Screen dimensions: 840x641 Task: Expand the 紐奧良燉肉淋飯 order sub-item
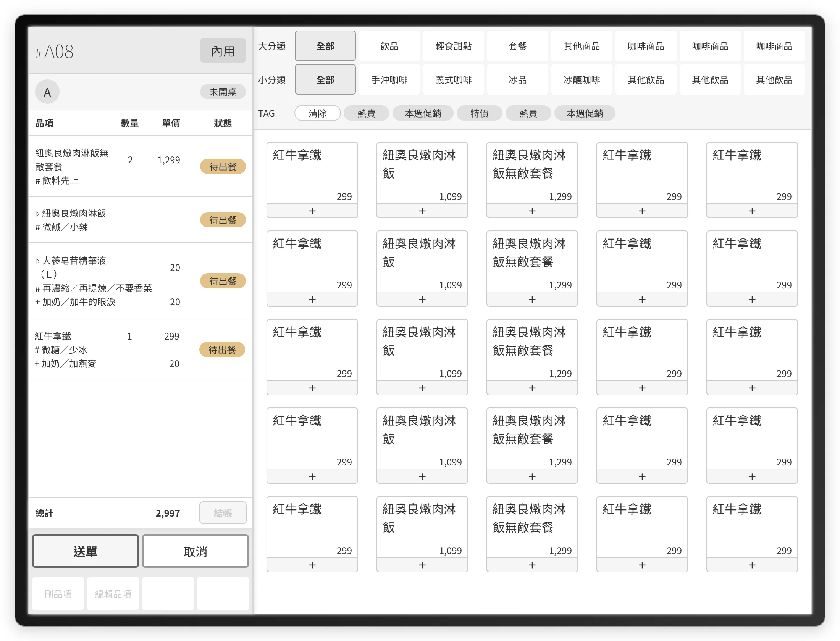pos(37,214)
